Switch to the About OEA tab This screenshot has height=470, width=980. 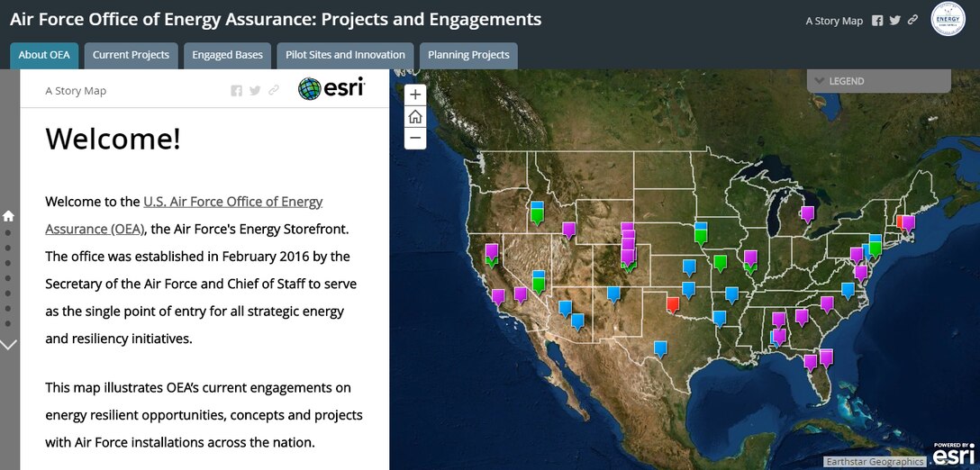(x=44, y=55)
